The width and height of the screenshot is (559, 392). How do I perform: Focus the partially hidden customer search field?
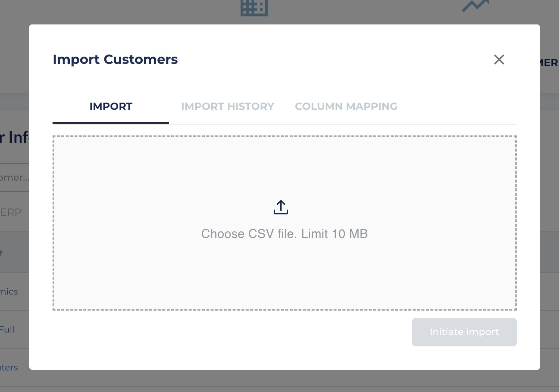click(15, 178)
